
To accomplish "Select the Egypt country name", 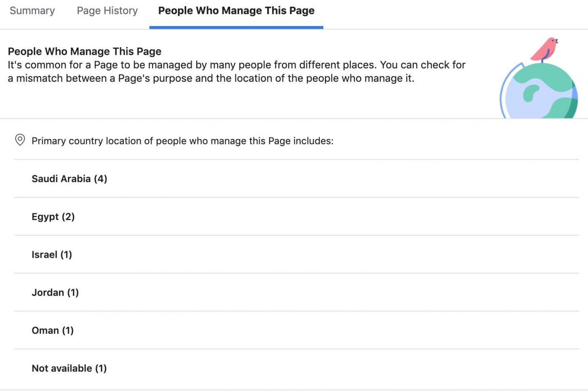I will point(45,217).
